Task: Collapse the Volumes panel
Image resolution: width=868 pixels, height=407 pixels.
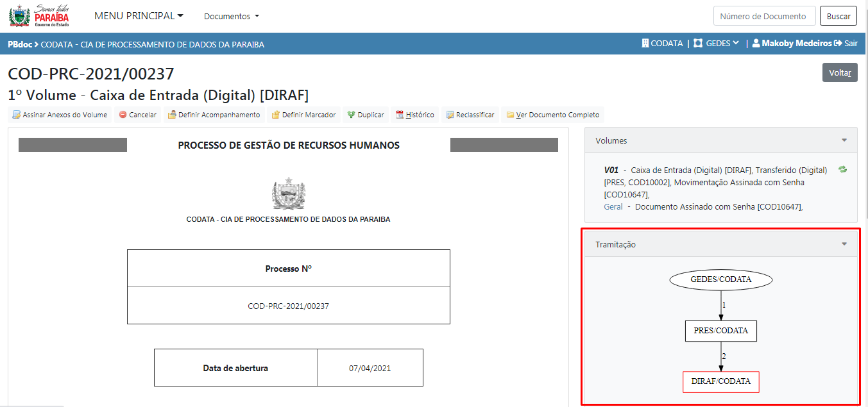Action: pos(844,140)
